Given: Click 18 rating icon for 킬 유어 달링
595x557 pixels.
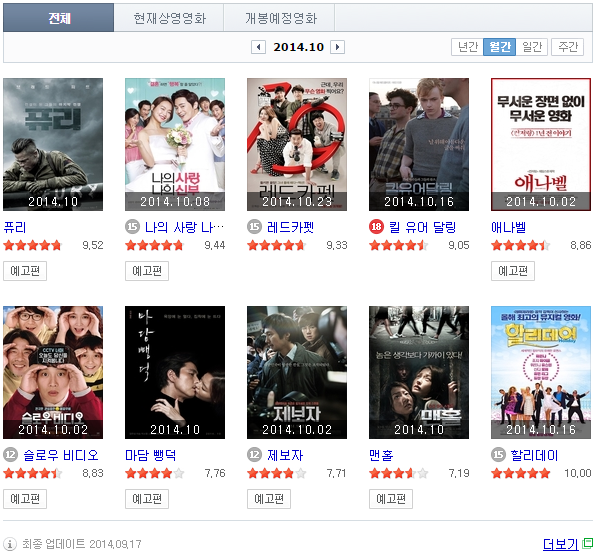Looking at the screenshot, I should (x=376, y=227).
